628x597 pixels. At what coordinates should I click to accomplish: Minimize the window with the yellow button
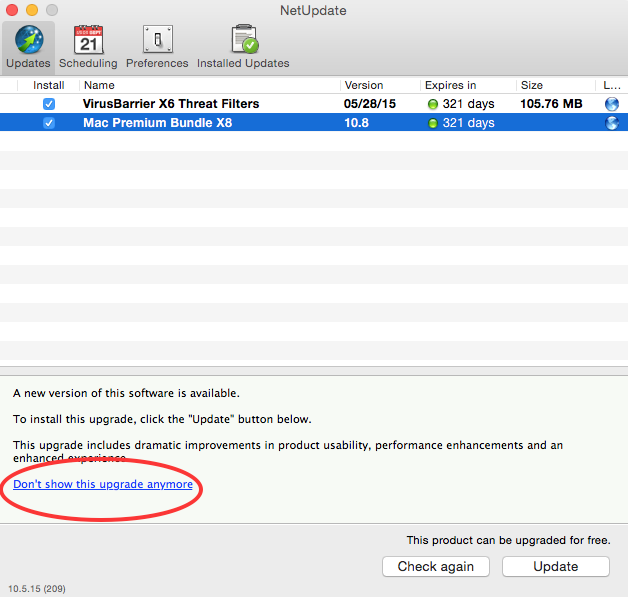point(32,10)
